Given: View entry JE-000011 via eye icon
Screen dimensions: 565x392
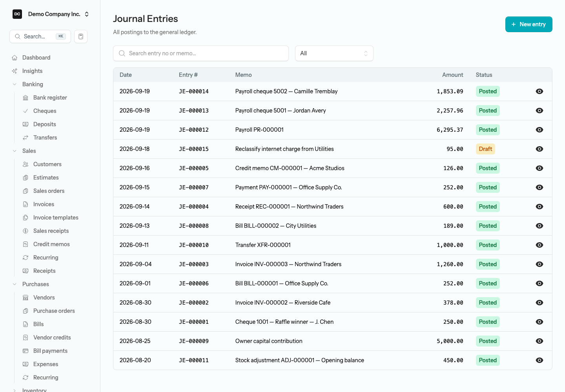Looking at the screenshot, I should coord(539,360).
